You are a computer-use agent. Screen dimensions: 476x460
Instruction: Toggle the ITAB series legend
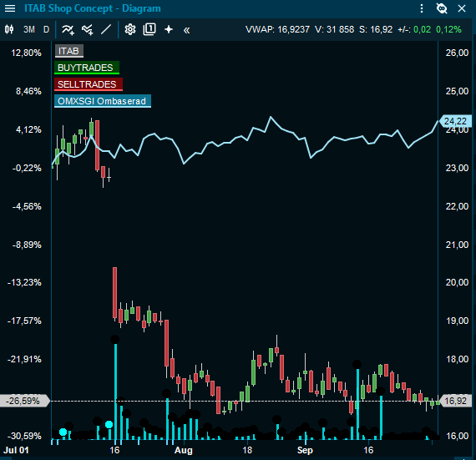point(69,51)
